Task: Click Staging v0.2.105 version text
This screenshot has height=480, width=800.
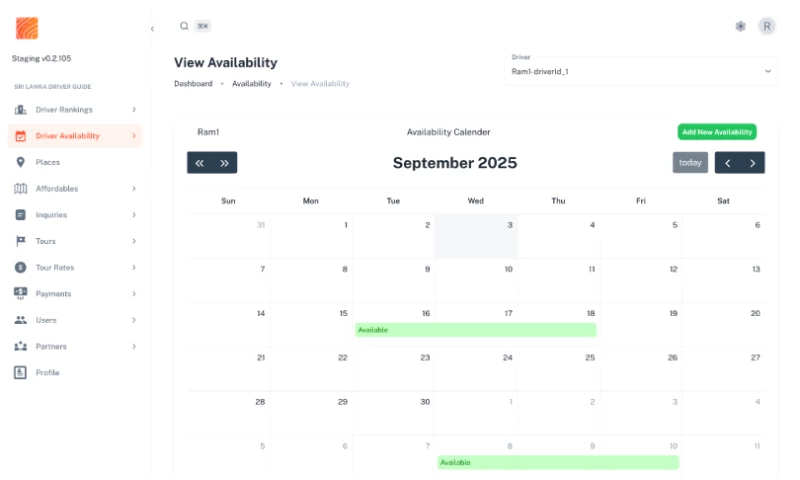Action: (42, 59)
